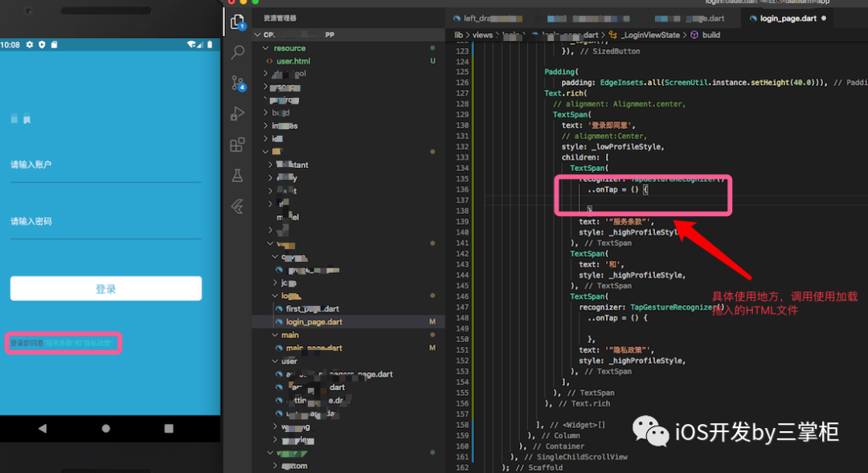
Task: Click '登录即同意' string on line 130
Action: (x=610, y=125)
